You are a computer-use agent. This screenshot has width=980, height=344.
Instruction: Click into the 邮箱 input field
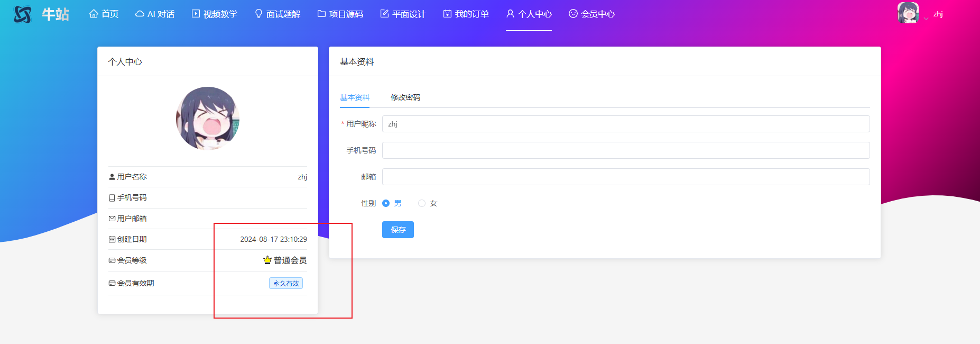(626, 177)
